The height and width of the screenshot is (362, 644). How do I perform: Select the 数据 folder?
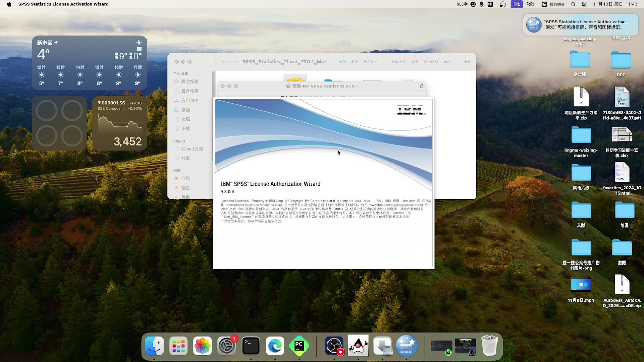[x=622, y=252]
